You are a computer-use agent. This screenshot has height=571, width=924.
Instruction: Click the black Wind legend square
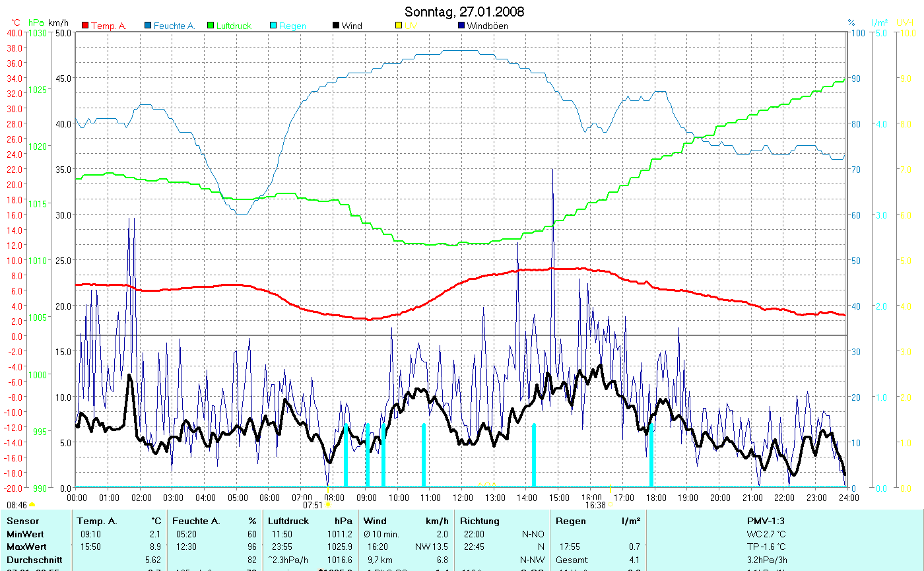pyautogui.click(x=336, y=26)
